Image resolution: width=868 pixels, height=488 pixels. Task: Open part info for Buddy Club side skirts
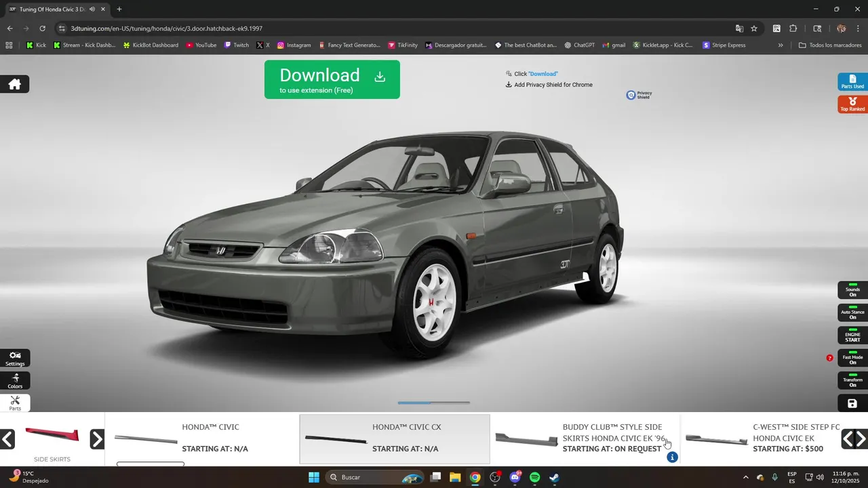(672, 457)
